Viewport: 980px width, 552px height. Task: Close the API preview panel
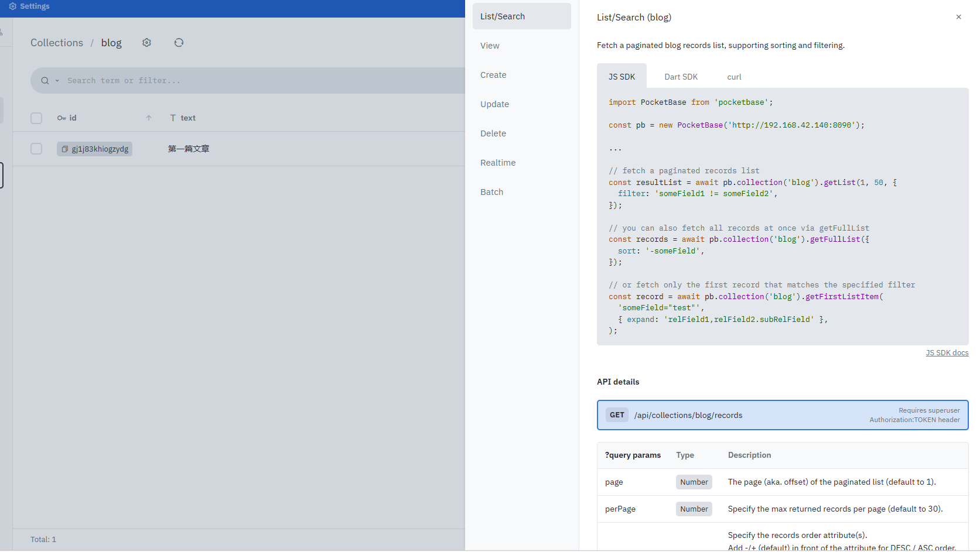pyautogui.click(x=959, y=17)
